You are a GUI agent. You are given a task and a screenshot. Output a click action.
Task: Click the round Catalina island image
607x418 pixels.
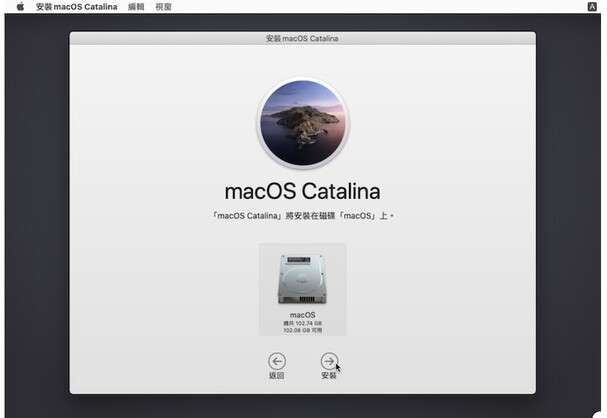[x=302, y=121]
